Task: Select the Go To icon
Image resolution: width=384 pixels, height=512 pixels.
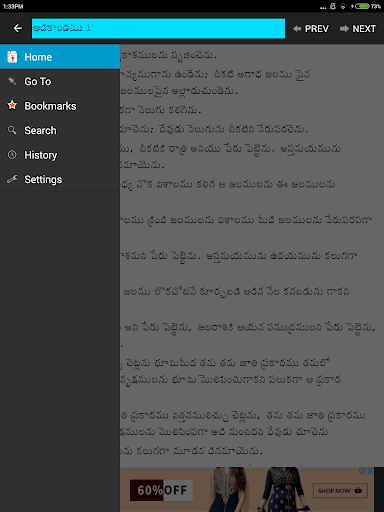Action: pos(12,81)
